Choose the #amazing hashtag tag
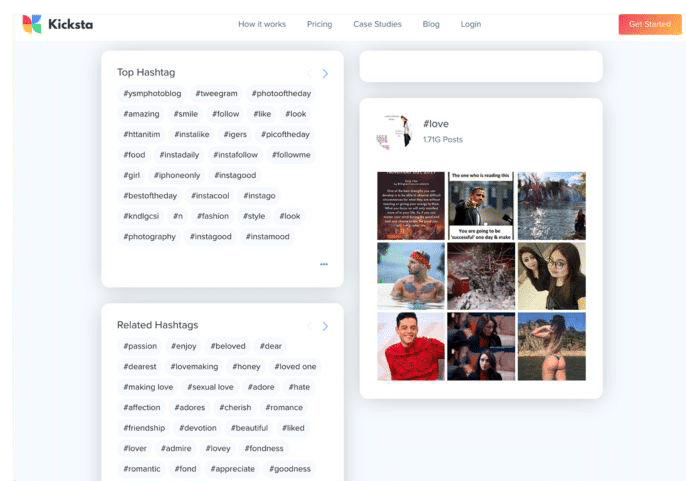 click(x=141, y=114)
